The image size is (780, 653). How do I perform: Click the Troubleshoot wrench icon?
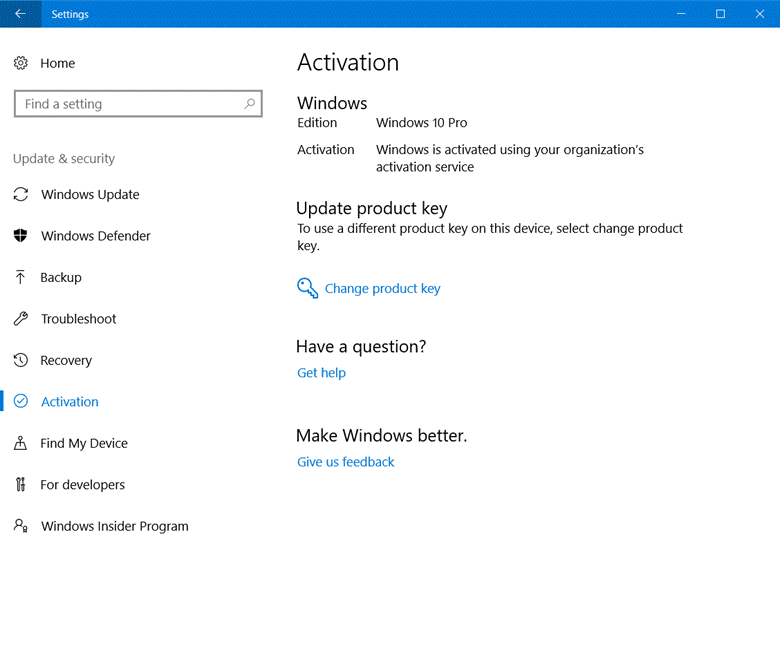20,318
